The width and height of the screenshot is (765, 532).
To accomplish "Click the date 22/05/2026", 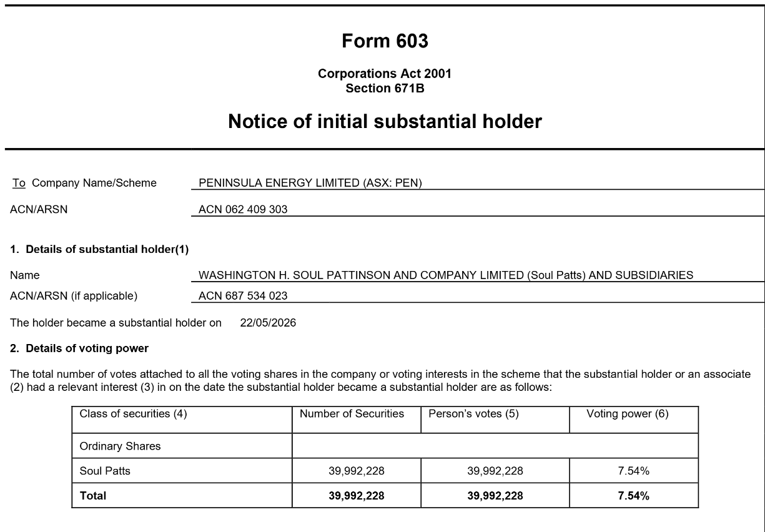I will tap(268, 323).
